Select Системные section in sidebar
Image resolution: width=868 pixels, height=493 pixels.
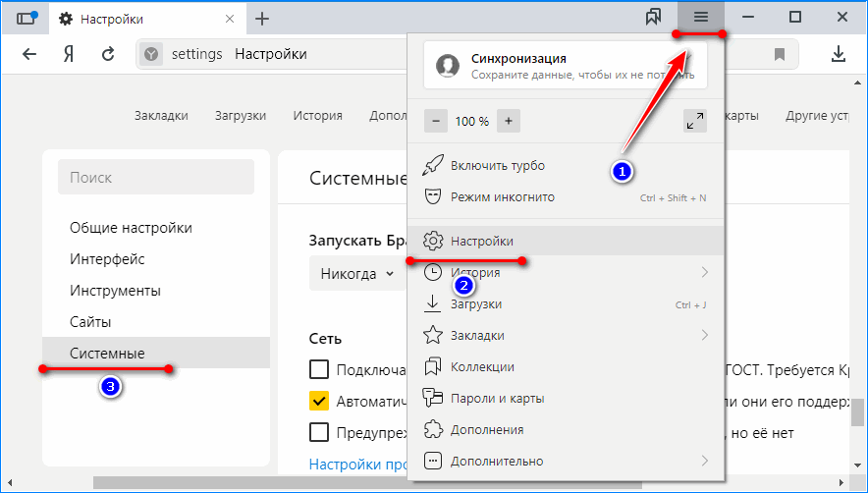pyautogui.click(x=155, y=353)
